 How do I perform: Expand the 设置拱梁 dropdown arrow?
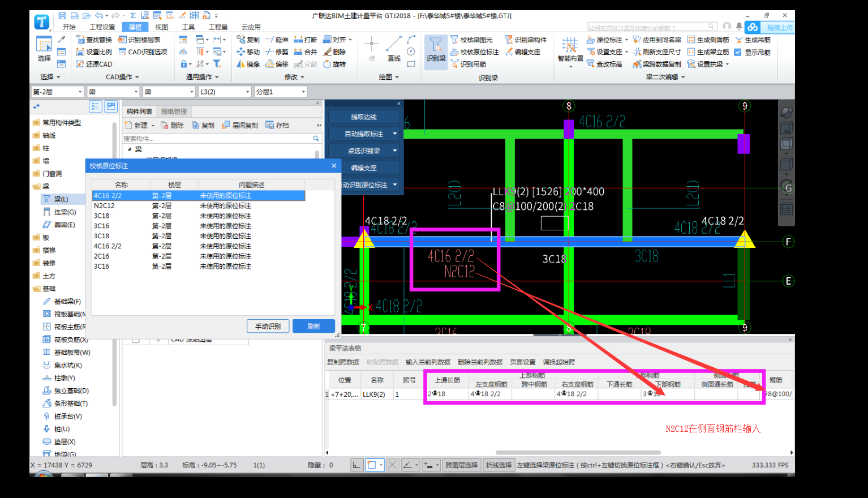point(727,64)
